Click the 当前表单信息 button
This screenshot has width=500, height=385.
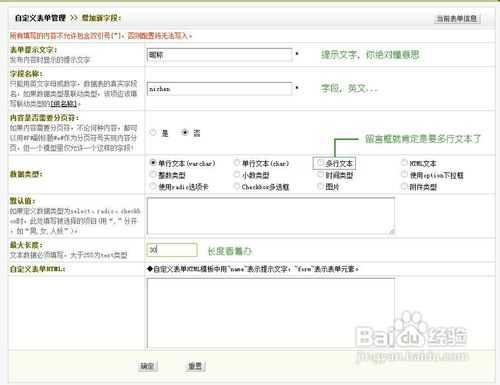click(457, 19)
